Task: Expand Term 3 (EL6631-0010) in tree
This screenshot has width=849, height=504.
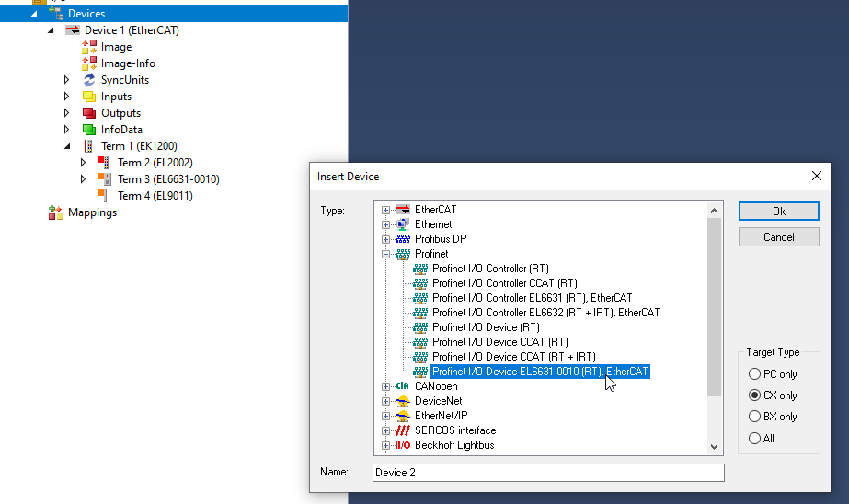Action: 84,179
